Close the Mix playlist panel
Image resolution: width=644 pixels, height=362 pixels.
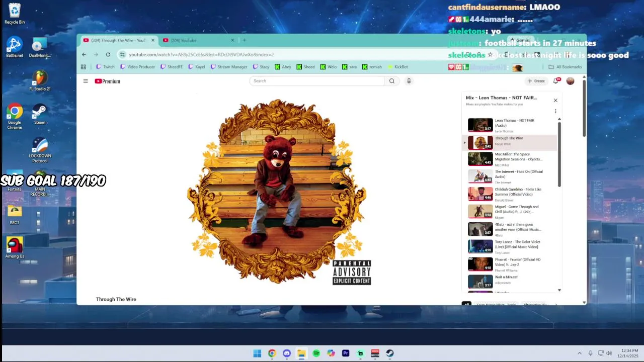point(555,101)
